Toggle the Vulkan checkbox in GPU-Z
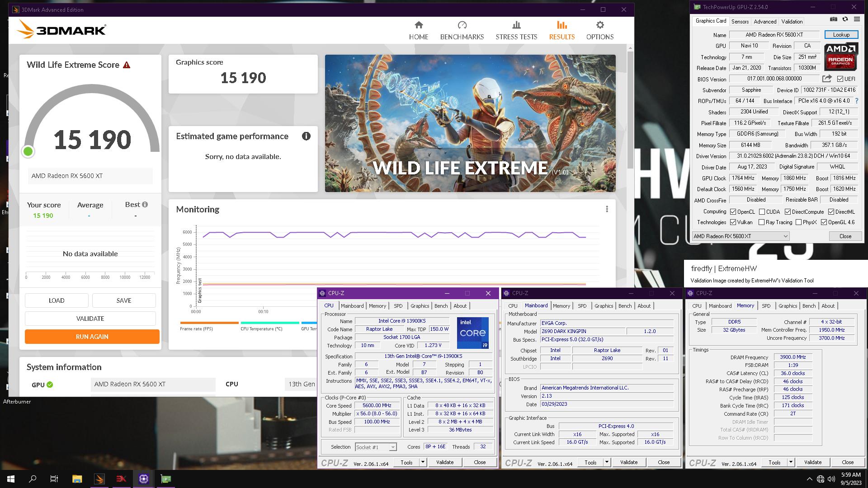 [x=733, y=222]
